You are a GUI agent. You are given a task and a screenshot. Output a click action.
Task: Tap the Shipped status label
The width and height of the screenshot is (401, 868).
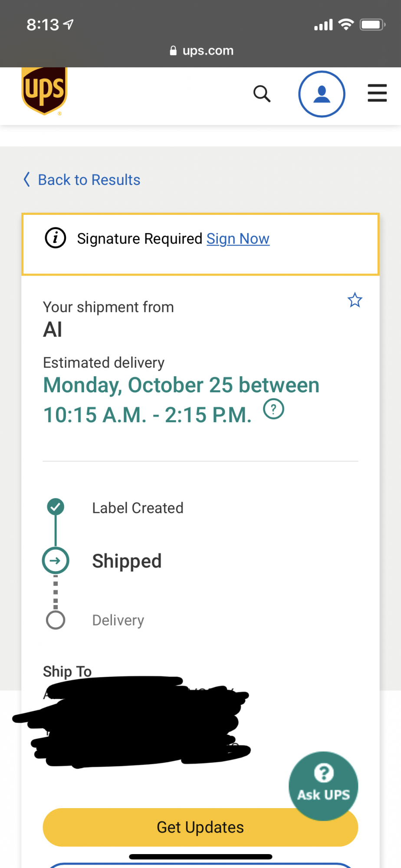pos(127,561)
